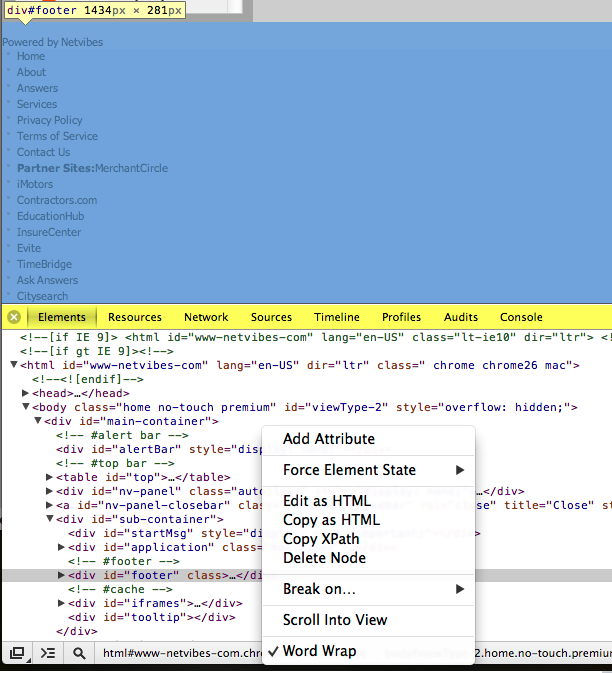This screenshot has height=673, width=612.
Task: Open the MerchantCircle partner link
Action: pos(131,168)
